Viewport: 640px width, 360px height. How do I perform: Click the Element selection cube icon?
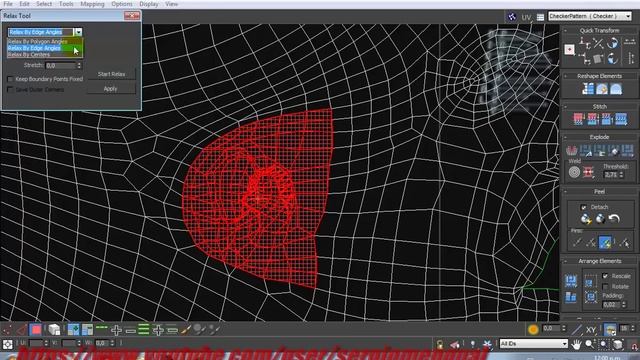point(54,329)
